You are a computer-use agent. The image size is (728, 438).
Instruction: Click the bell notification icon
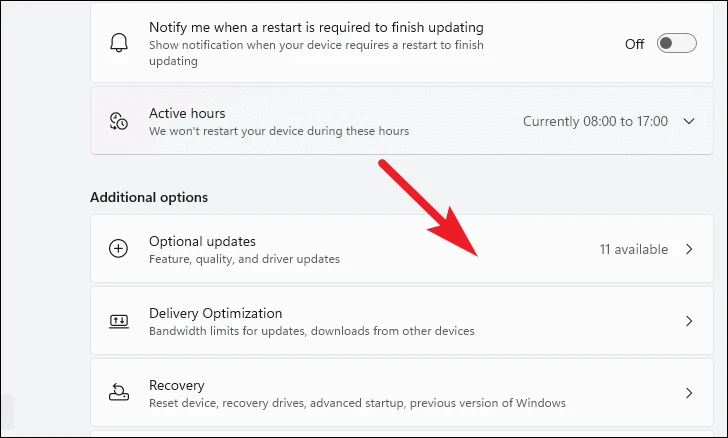pyautogui.click(x=119, y=43)
